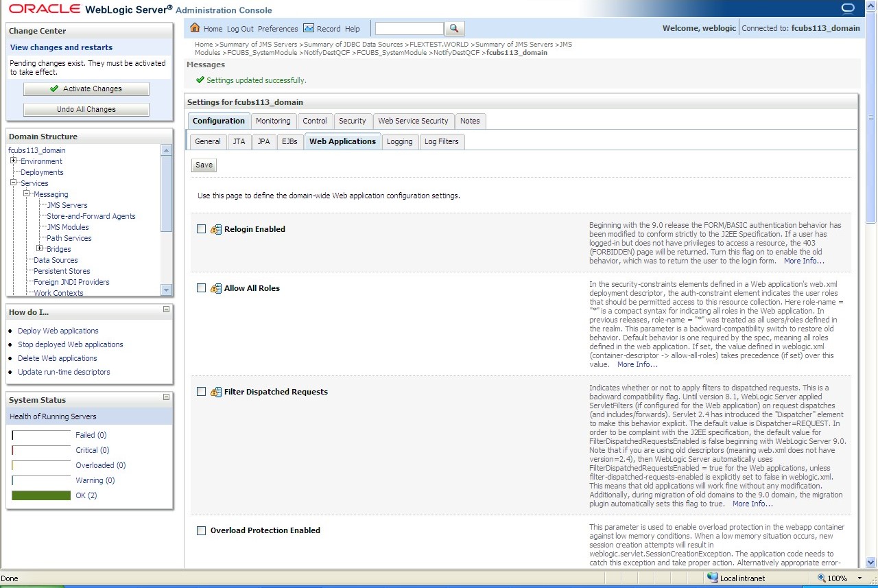
Task: Open the Control tab
Action: (x=315, y=121)
